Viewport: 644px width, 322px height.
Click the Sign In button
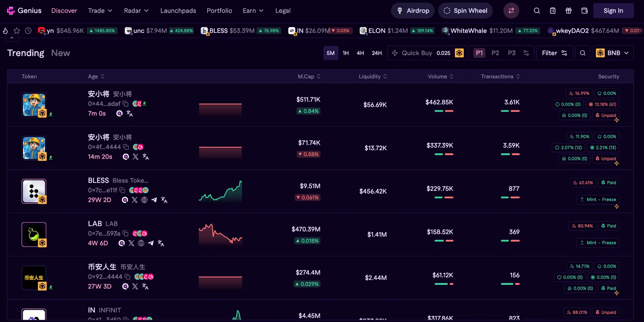tap(613, 10)
